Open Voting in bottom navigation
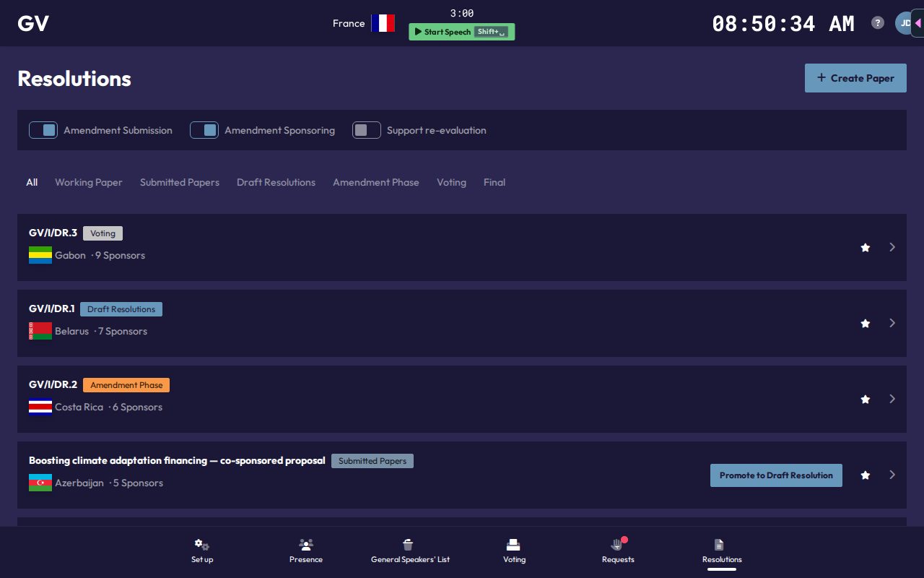Image resolution: width=924 pixels, height=578 pixels. pyautogui.click(x=514, y=551)
